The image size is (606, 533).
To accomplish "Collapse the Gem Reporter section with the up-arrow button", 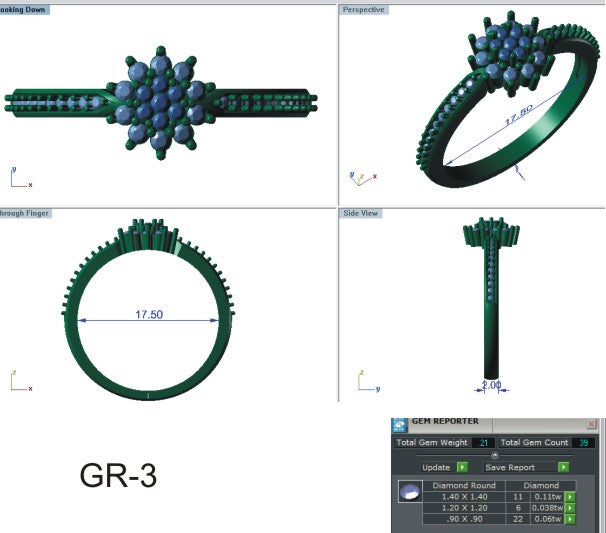I will tap(495, 455).
